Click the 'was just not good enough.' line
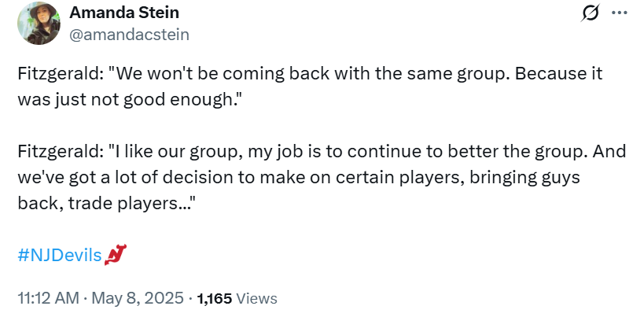 tap(127, 100)
